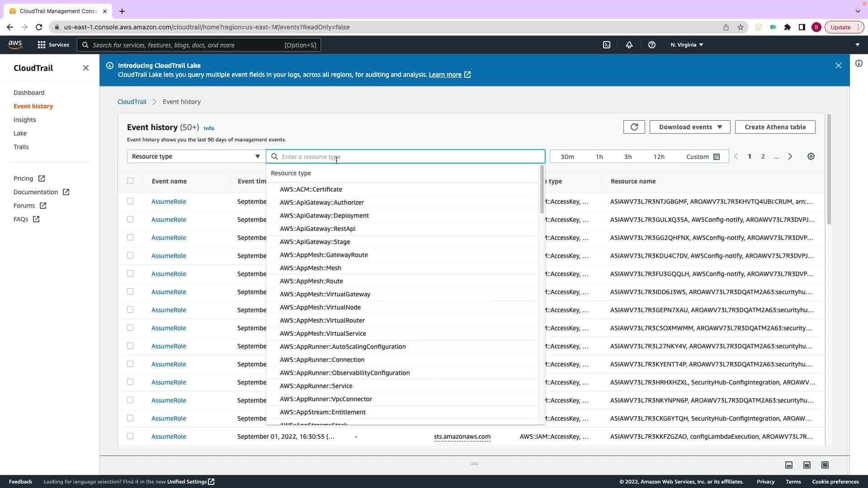Expand the Download events dropdown
Screen dimensions: 868x488
pyautogui.click(x=690, y=127)
